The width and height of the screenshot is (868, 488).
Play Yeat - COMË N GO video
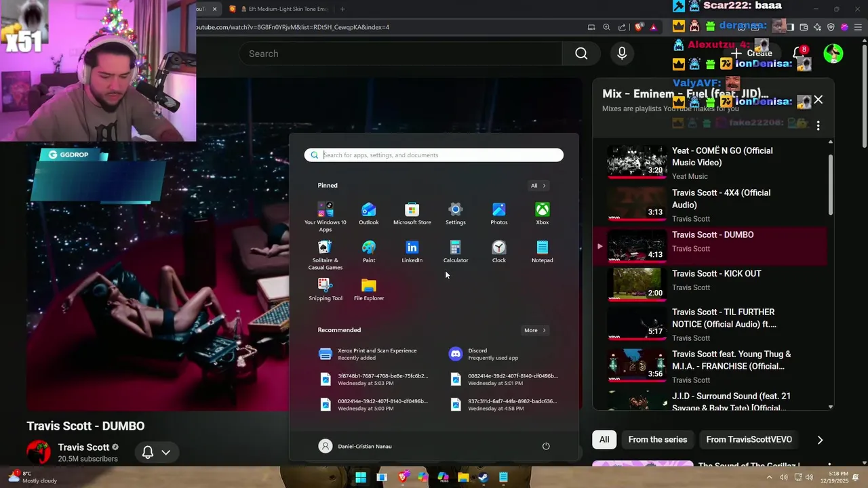pyautogui.click(x=709, y=163)
